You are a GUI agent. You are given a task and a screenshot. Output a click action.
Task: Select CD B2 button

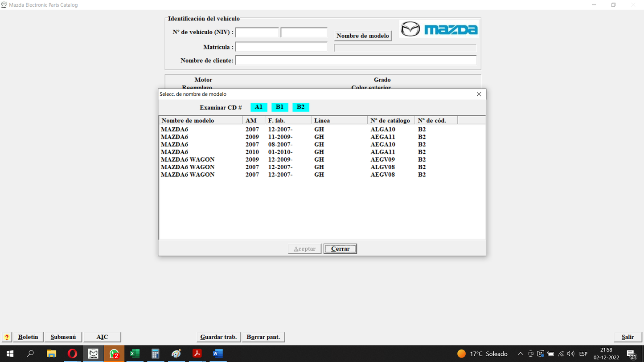(301, 107)
